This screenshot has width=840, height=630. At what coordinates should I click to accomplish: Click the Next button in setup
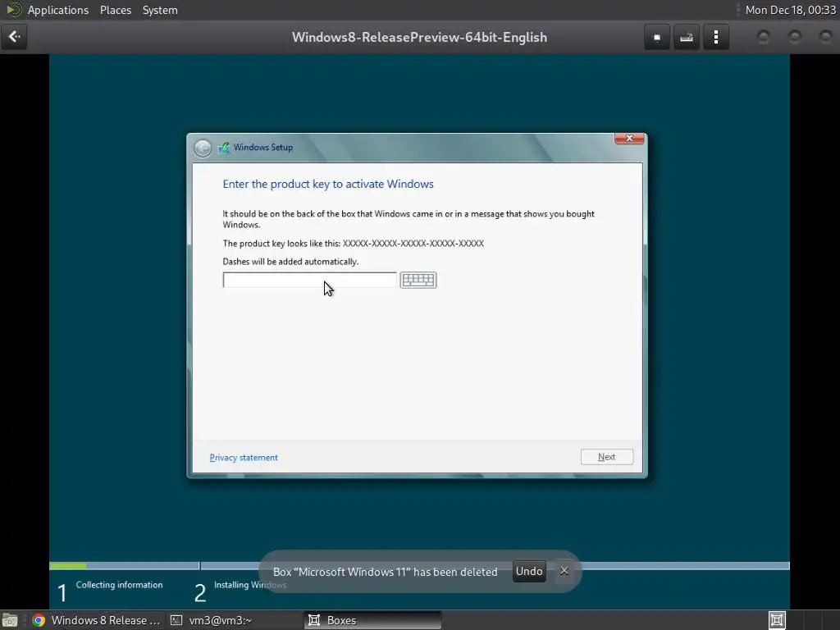pyautogui.click(x=607, y=457)
